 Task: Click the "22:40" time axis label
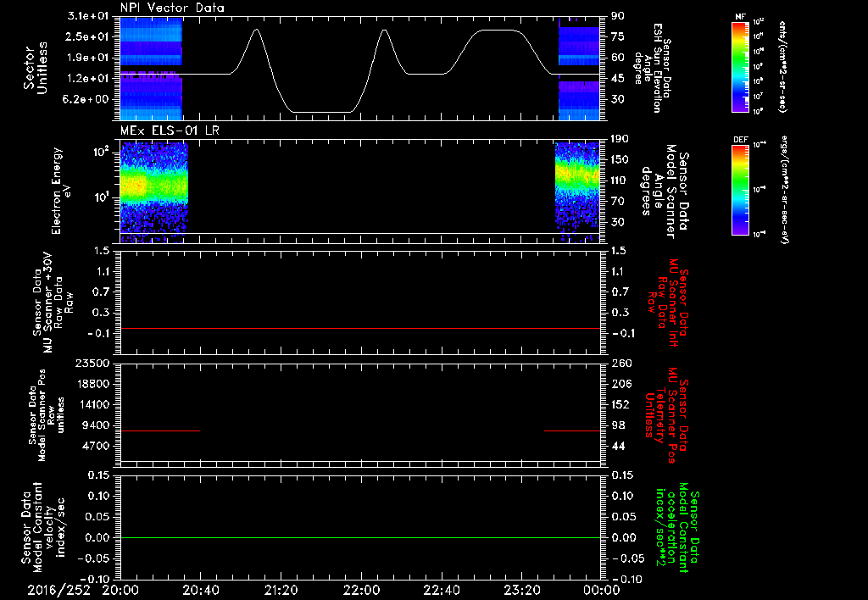click(442, 590)
